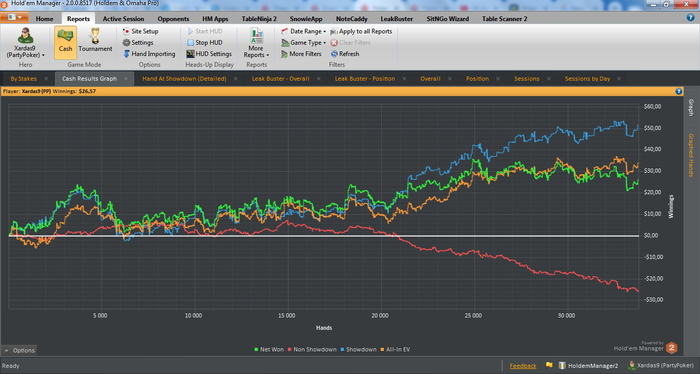This screenshot has width=700, height=374.
Task: Close the Cash Results Graph tab
Action: tap(126, 79)
